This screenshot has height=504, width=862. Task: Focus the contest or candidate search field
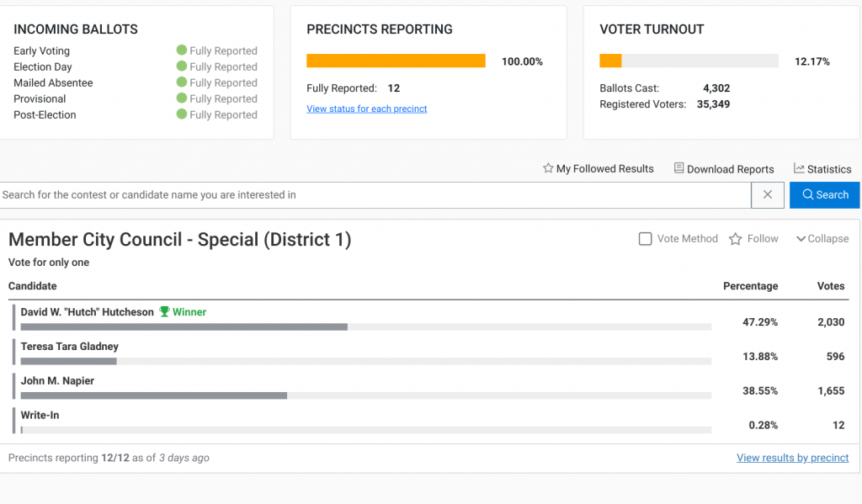coord(375,194)
